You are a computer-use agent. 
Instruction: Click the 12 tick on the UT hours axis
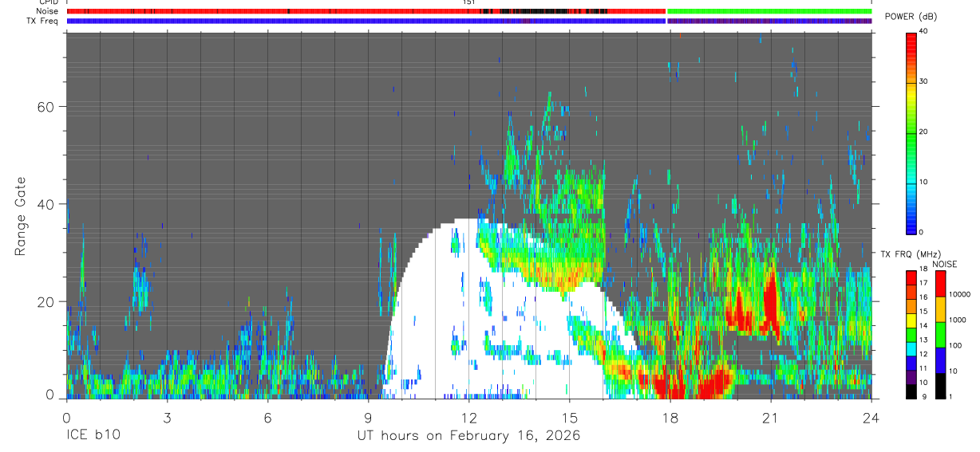(469, 418)
